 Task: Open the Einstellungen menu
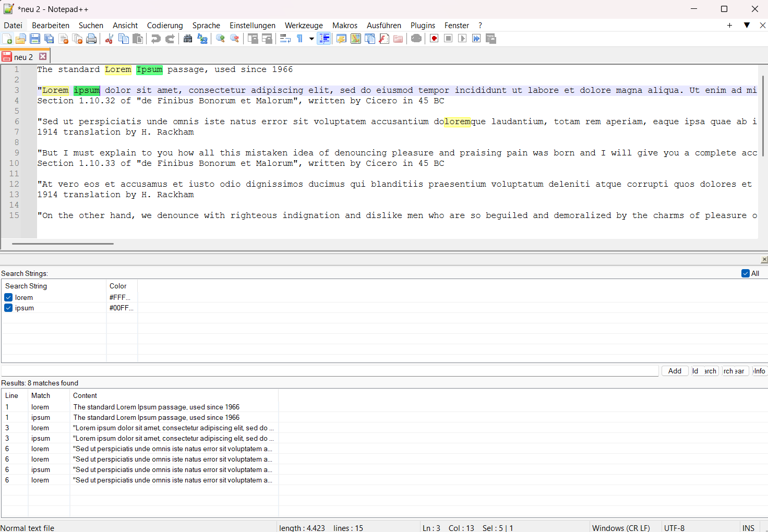(x=253, y=26)
